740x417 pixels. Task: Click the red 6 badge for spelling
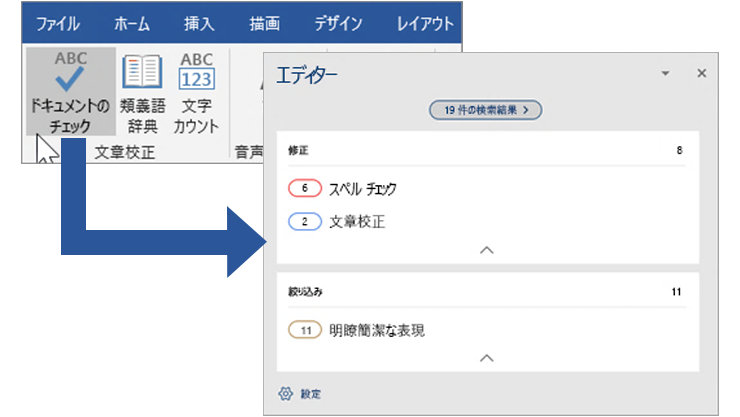pyautogui.click(x=305, y=188)
